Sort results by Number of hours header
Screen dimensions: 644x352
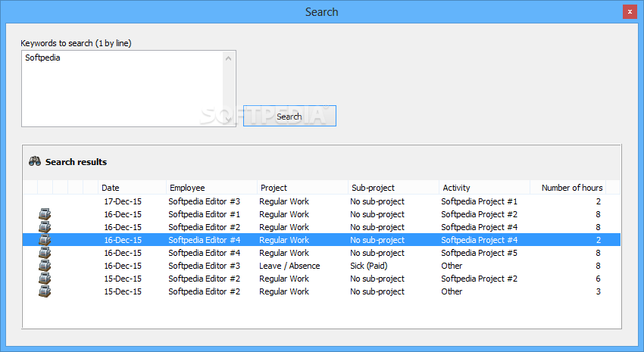pos(568,188)
